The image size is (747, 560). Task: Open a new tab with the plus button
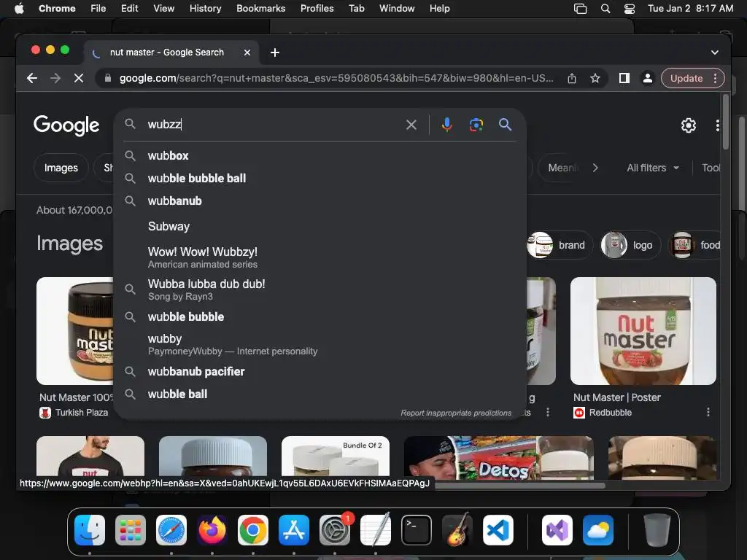pos(275,52)
